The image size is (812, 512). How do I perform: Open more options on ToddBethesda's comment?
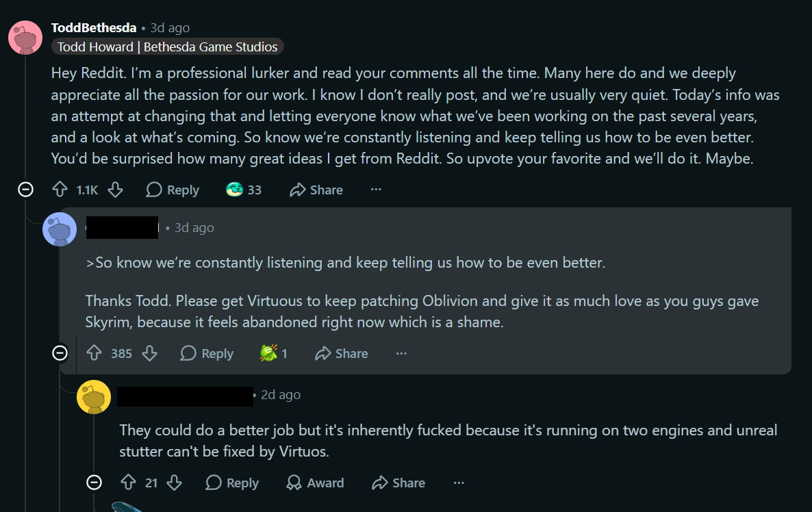point(376,190)
